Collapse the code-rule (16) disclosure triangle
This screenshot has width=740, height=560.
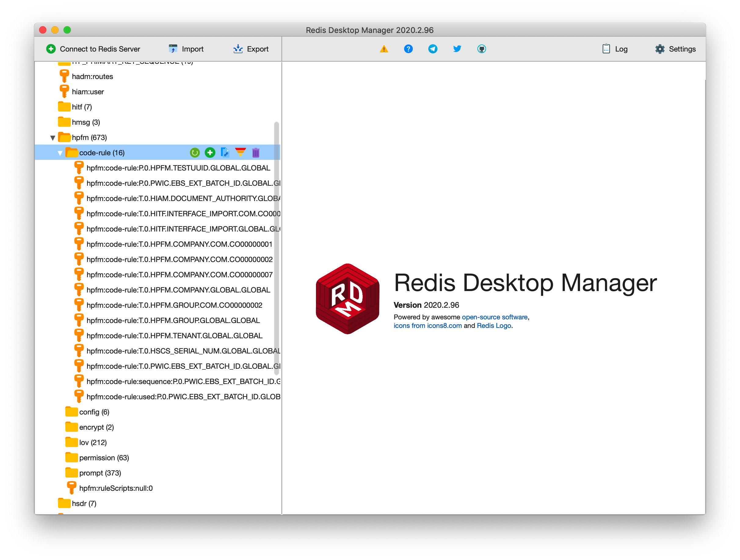pos(60,153)
